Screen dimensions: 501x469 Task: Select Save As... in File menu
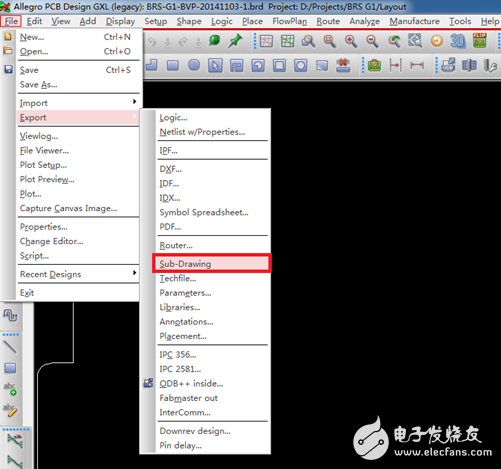pos(38,85)
